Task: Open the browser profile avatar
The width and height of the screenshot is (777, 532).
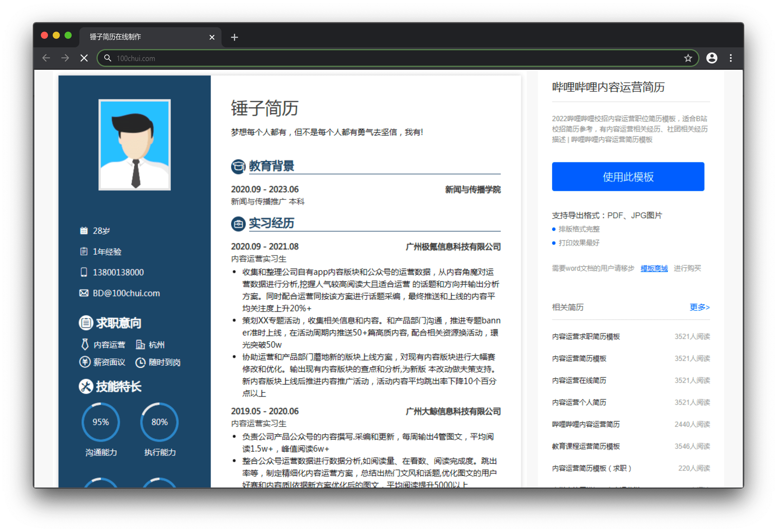Action: (712, 58)
